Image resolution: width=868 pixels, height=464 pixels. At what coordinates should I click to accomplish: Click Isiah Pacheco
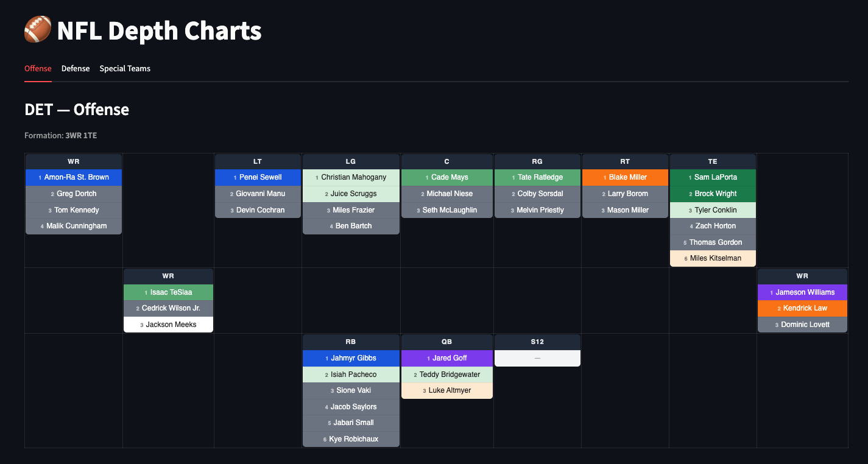(x=351, y=374)
